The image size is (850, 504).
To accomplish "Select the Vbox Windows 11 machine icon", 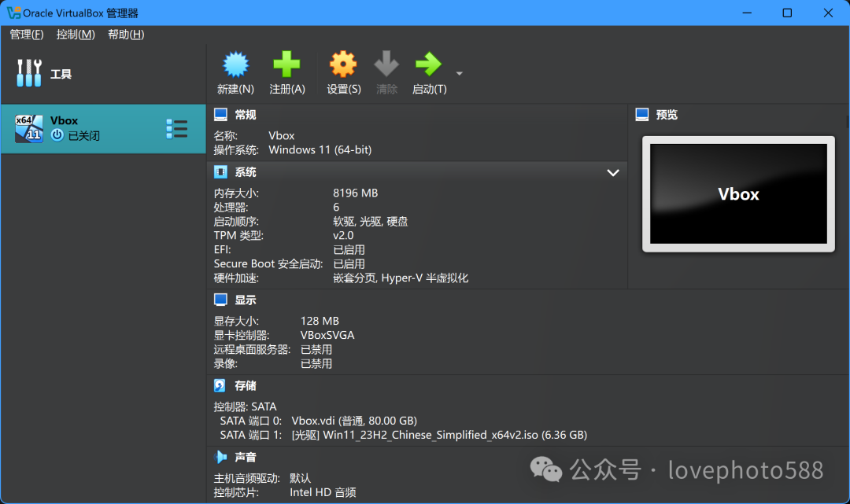I will pyautogui.click(x=29, y=128).
